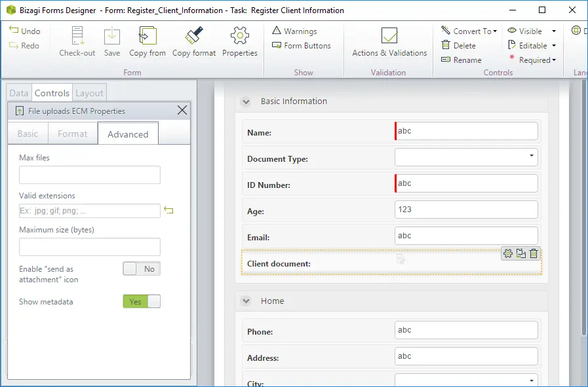Switch to the Data tab

click(19, 93)
